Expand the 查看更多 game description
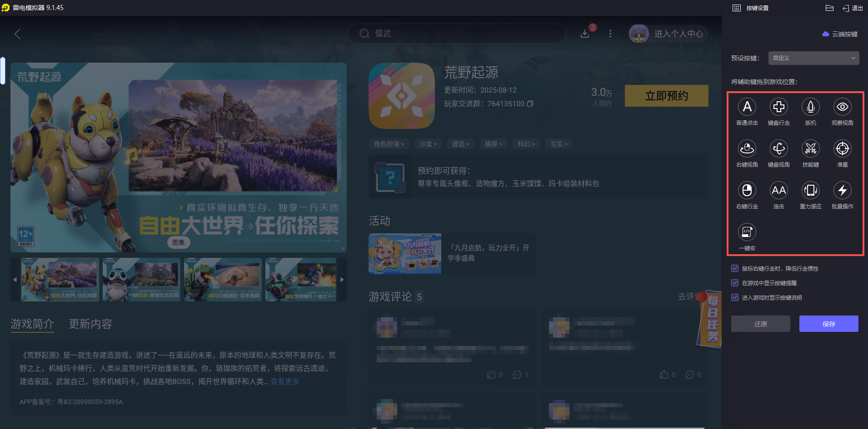The image size is (868, 429). pos(284,381)
